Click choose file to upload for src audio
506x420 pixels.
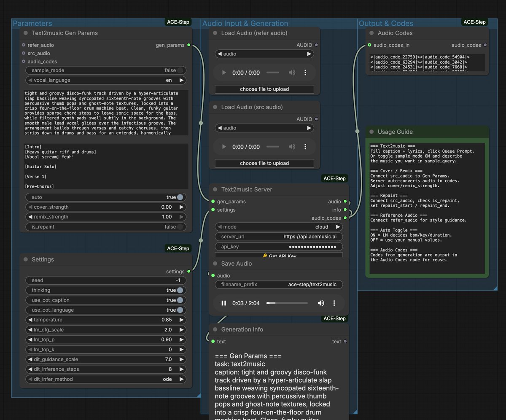click(x=264, y=163)
